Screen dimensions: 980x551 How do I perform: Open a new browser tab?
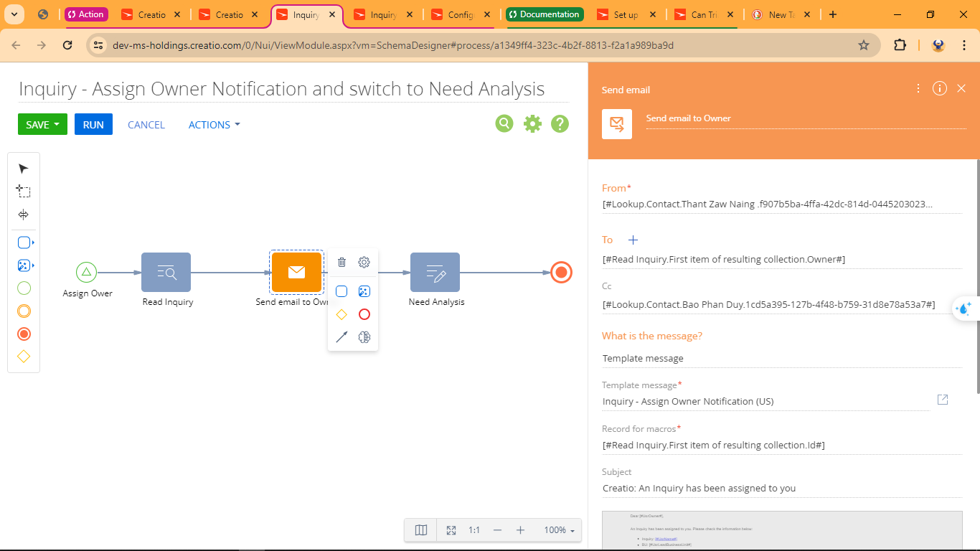pos(832,14)
